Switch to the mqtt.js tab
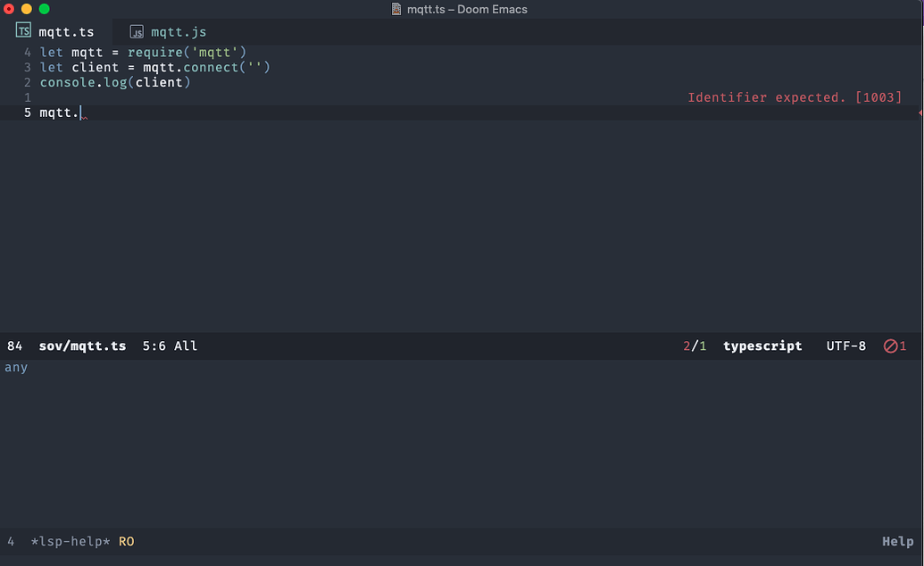The width and height of the screenshot is (924, 566). click(179, 30)
